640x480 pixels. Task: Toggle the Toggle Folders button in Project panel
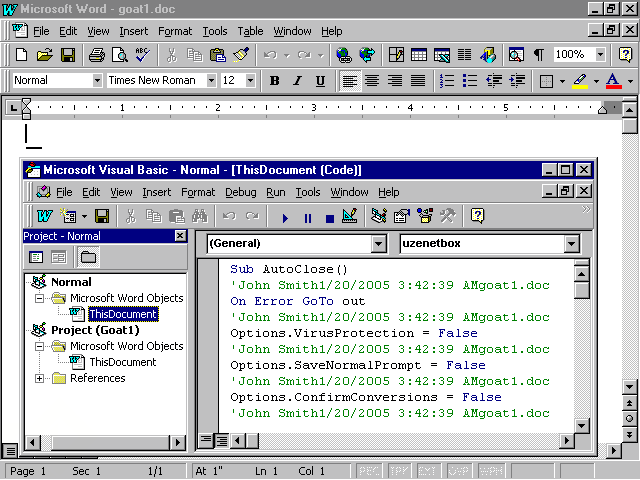(x=88, y=257)
